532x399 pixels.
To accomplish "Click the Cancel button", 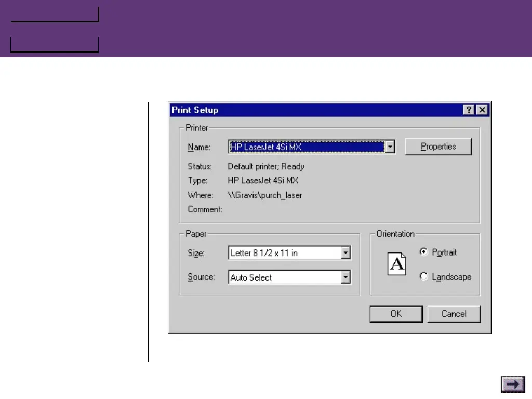I will pos(454,314).
